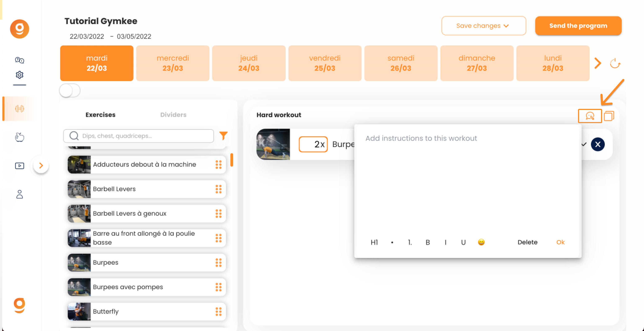Click the duplicate workout icon

click(x=609, y=116)
